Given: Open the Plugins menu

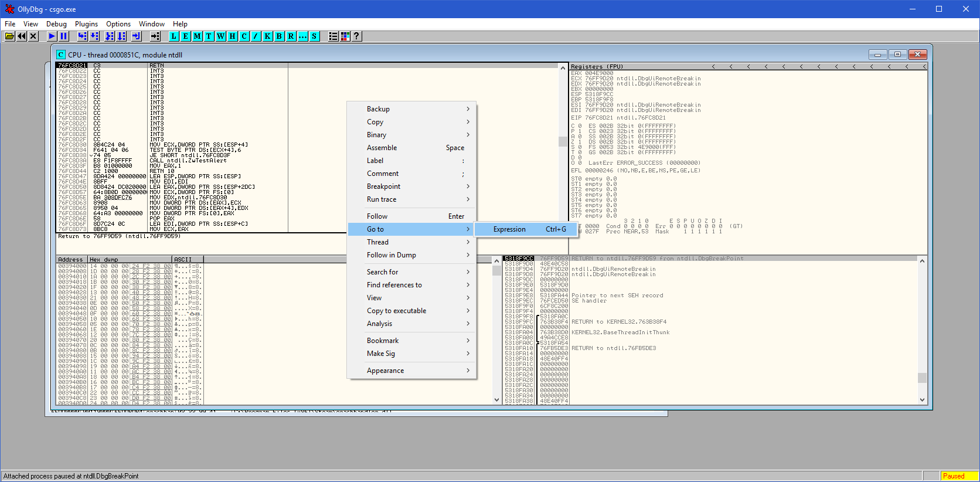Looking at the screenshot, I should click(86, 24).
